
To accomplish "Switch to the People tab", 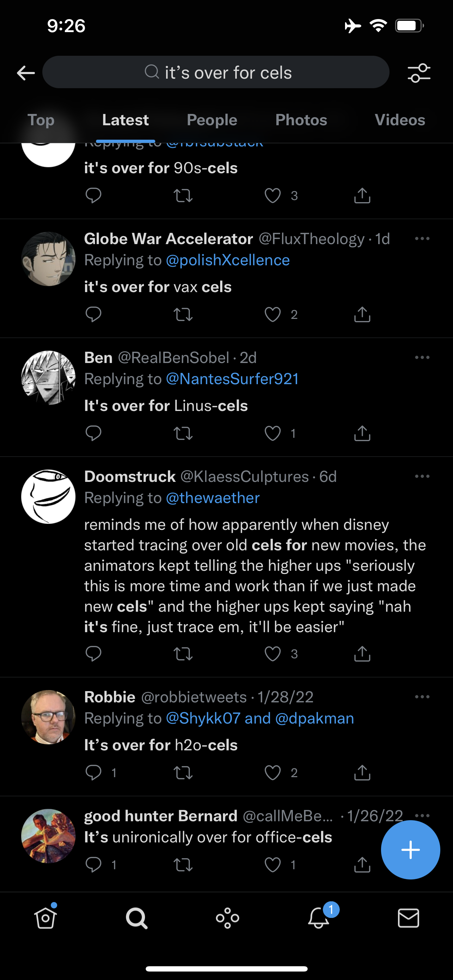I will click(x=212, y=120).
